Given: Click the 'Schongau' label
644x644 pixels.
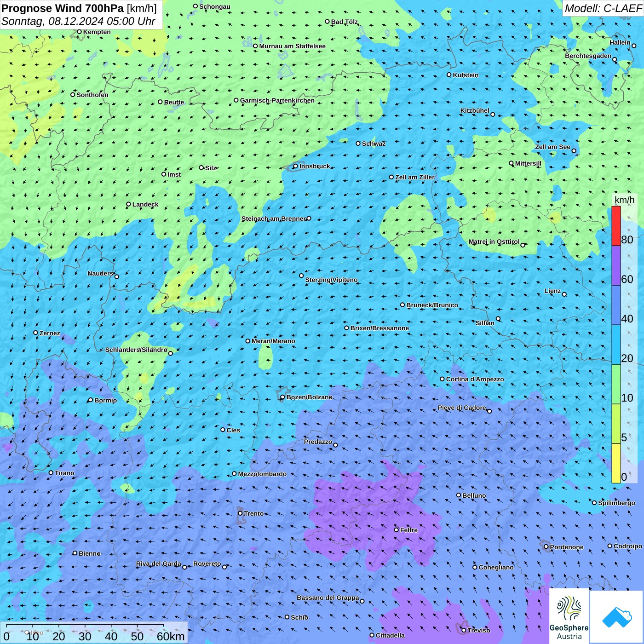Looking at the screenshot, I should coord(214,6).
